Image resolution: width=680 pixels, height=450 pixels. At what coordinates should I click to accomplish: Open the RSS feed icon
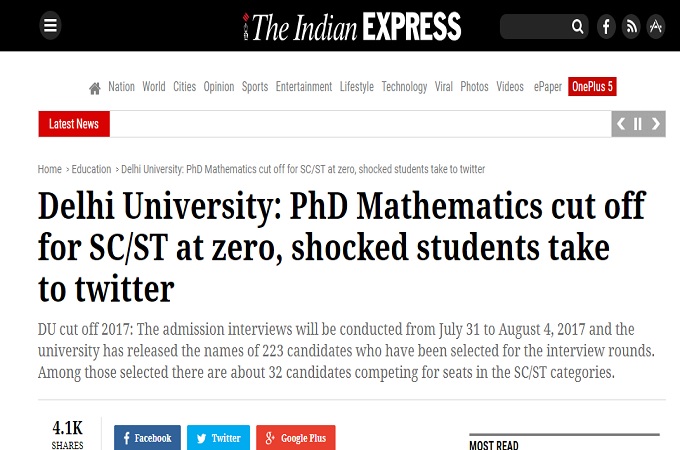(631, 27)
